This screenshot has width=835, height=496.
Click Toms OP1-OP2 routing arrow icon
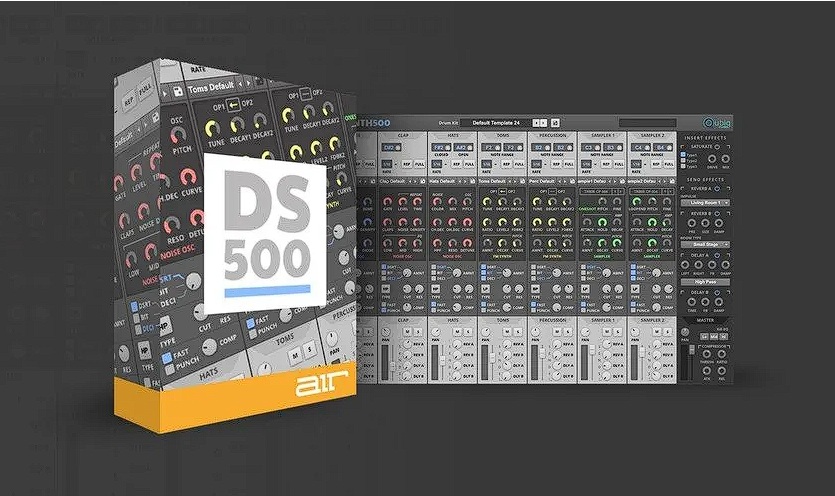(x=502, y=191)
